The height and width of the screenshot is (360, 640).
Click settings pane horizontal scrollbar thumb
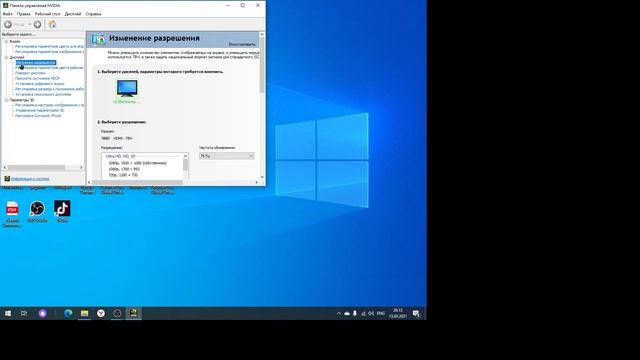(138, 182)
